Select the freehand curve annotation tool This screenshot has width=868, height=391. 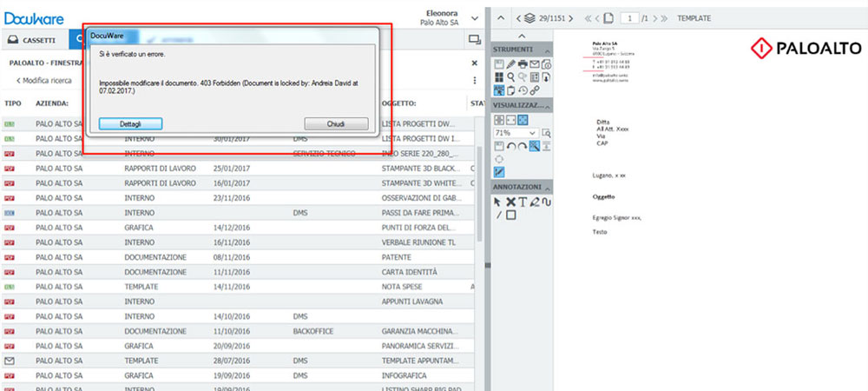547,202
